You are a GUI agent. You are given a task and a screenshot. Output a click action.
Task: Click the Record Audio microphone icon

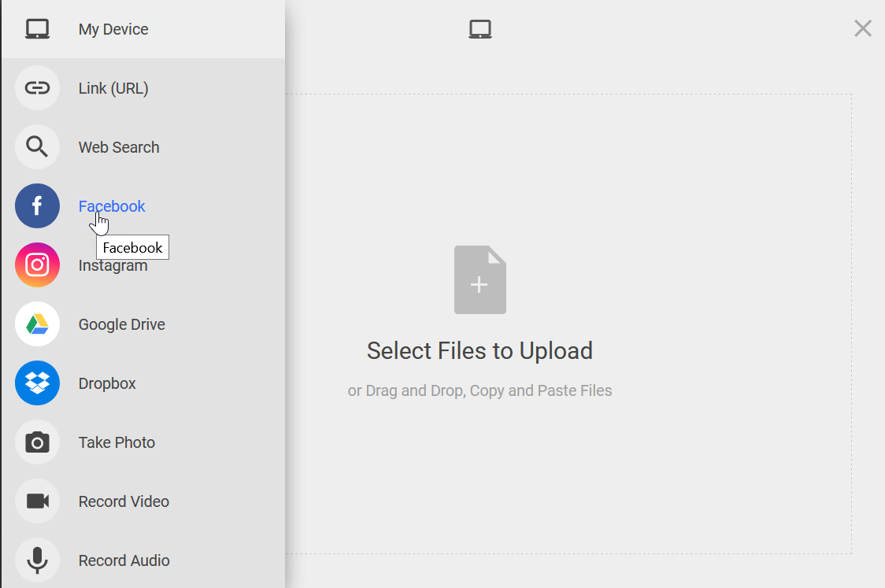click(x=37, y=560)
